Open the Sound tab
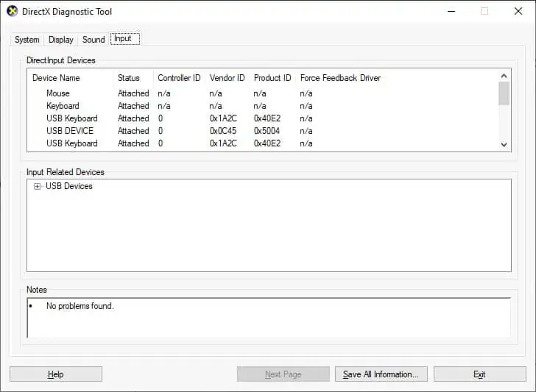Screen dimensions: 536x392 (94, 40)
